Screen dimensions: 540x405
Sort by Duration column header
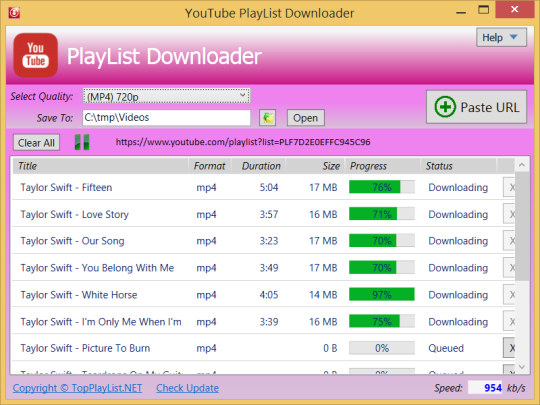259,166
